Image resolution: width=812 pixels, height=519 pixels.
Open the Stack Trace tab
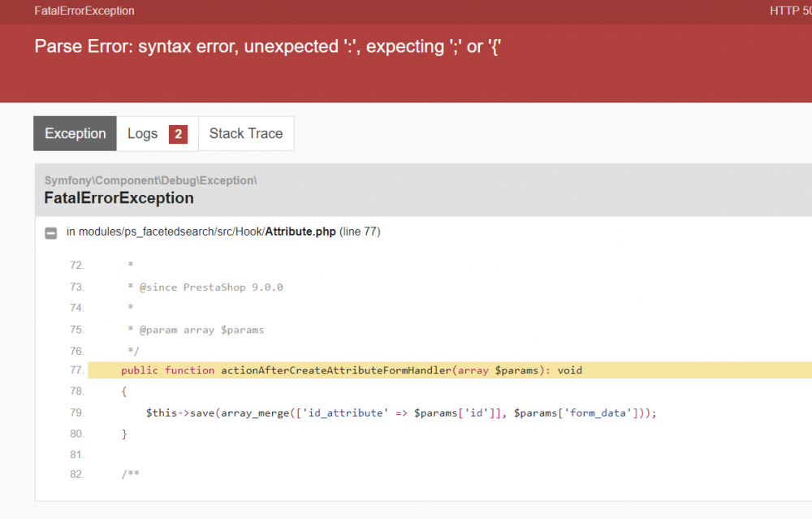pyautogui.click(x=246, y=134)
